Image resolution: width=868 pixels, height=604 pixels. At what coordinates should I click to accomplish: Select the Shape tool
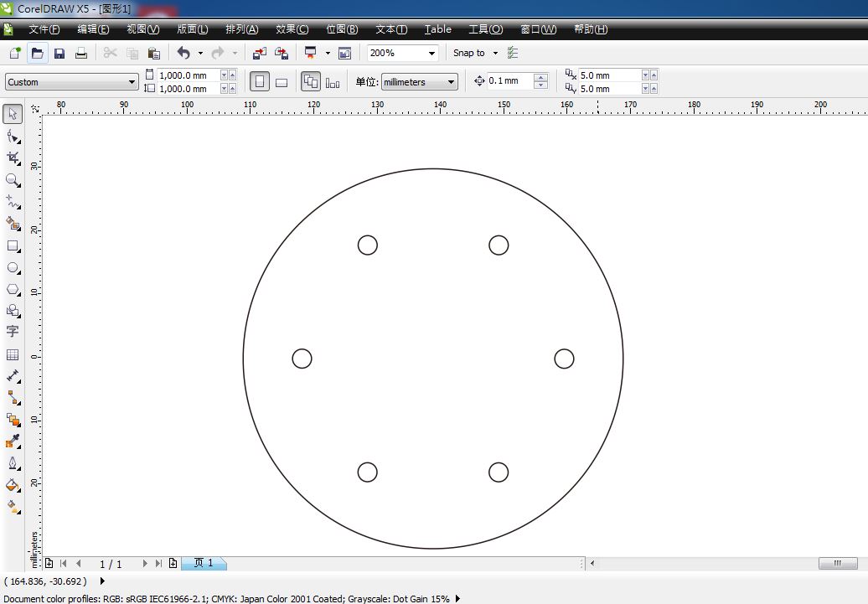[x=13, y=135]
